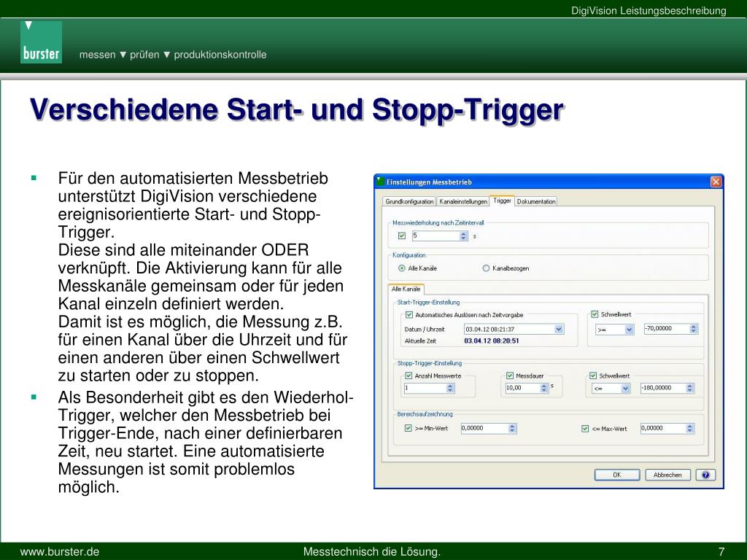747x560 pixels.
Task: Click the Messwiederholung interval field showing 5
Action: 436,236
